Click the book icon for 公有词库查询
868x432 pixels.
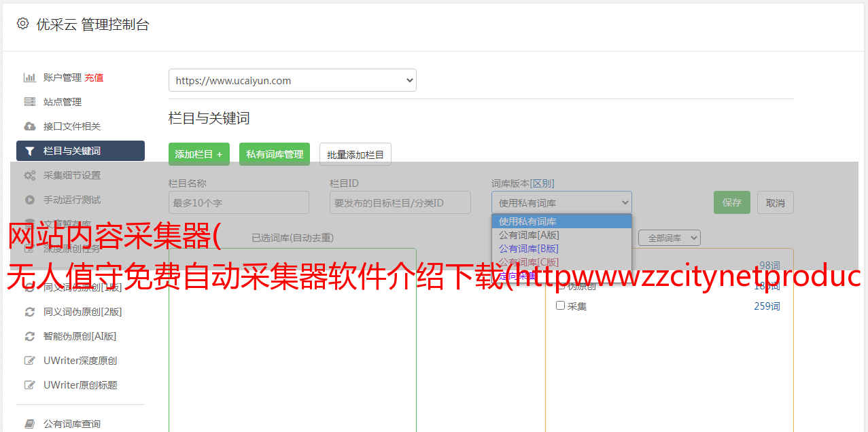30,424
